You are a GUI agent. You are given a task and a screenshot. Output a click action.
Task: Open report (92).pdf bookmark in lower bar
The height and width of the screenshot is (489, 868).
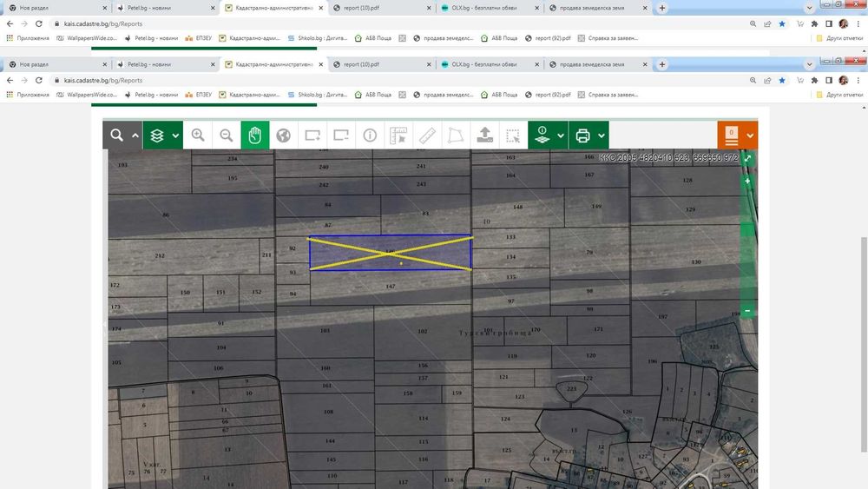[548, 95]
